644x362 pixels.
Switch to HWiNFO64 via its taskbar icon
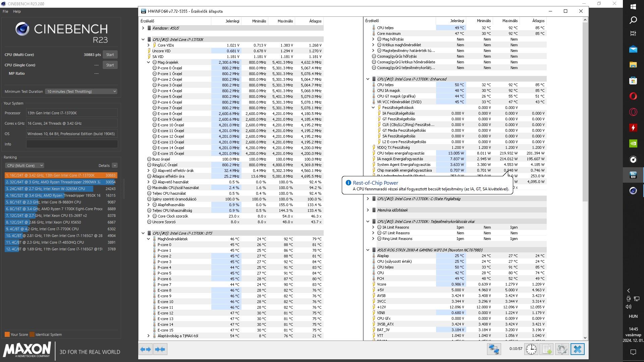tap(633, 175)
